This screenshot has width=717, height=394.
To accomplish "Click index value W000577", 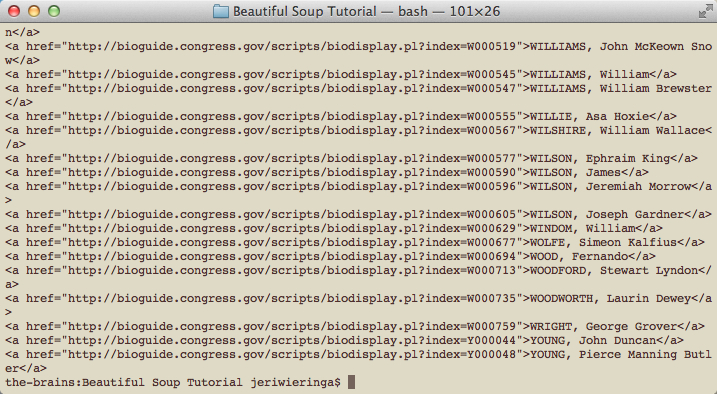I will click(x=491, y=158).
